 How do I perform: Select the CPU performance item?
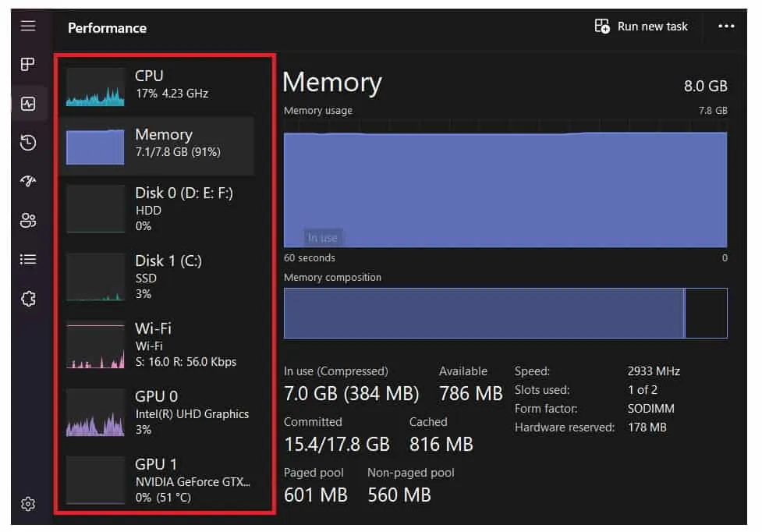click(x=158, y=86)
